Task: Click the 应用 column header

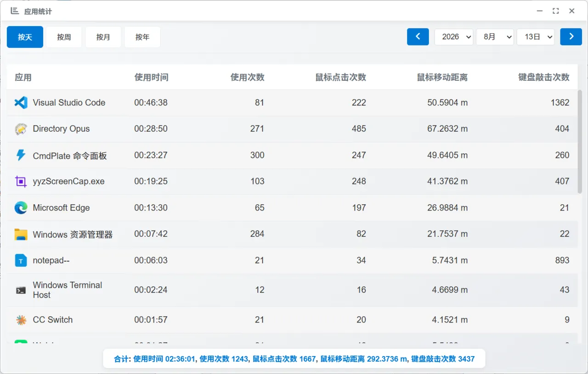Action: pyautogui.click(x=23, y=77)
